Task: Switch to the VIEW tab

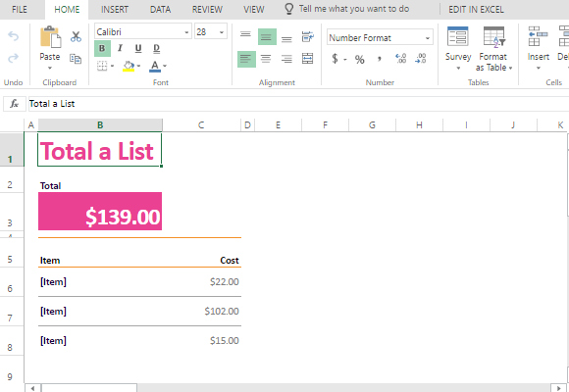Action: [254, 10]
